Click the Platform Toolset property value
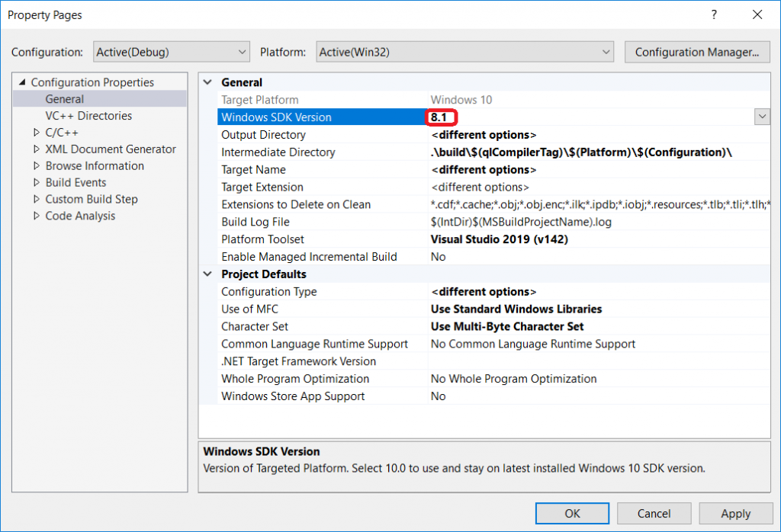This screenshot has height=532, width=781. click(x=499, y=239)
